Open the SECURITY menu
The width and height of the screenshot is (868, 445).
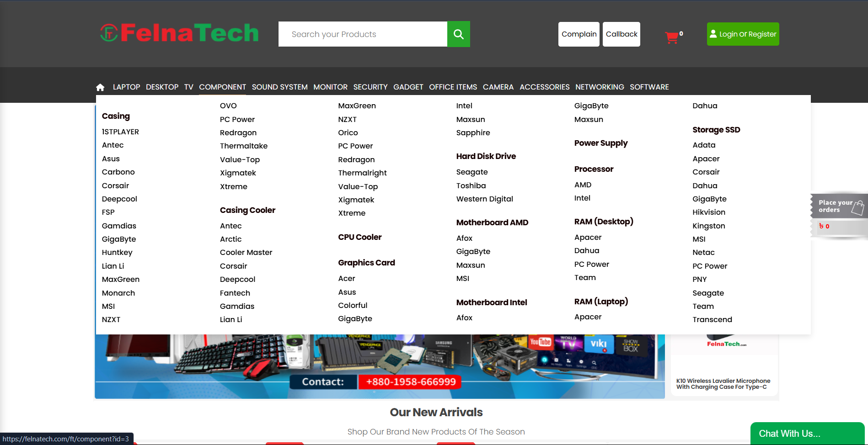pyautogui.click(x=370, y=87)
